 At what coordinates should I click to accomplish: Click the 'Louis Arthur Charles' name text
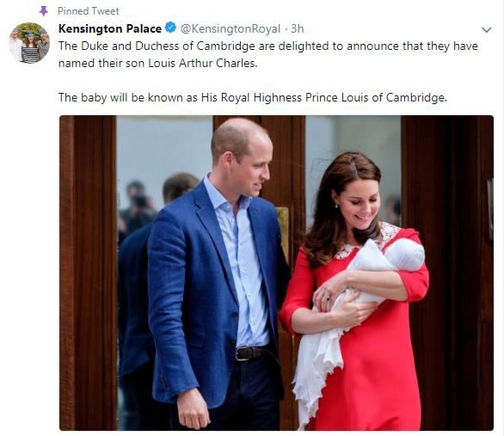point(202,63)
